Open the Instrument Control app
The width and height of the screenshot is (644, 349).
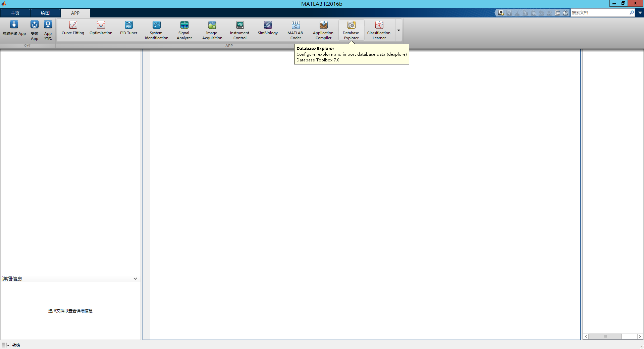(239, 30)
